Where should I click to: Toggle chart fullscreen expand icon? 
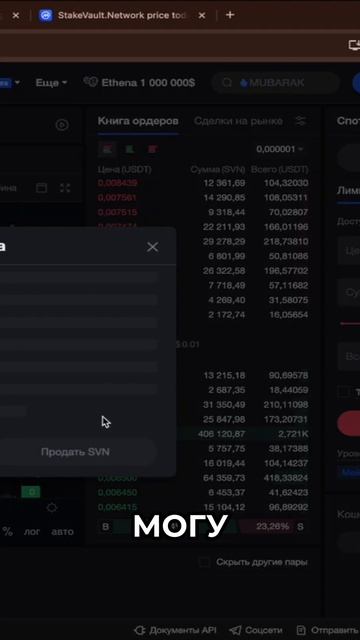pyautogui.click(x=65, y=188)
